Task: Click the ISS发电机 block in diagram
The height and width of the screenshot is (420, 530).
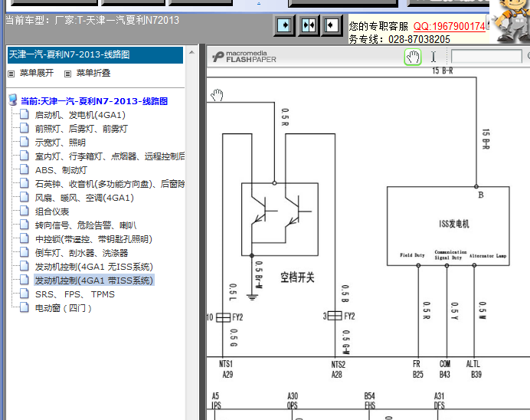Action: click(448, 226)
